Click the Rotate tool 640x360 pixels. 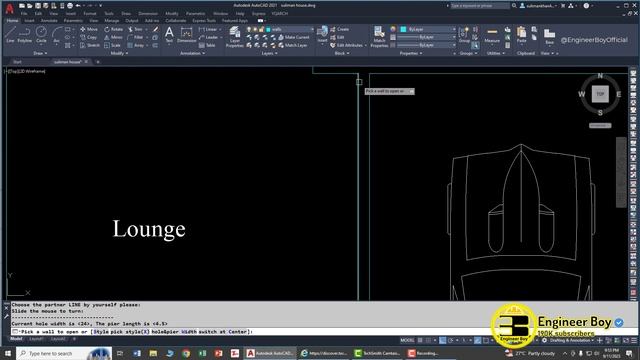tap(113, 29)
